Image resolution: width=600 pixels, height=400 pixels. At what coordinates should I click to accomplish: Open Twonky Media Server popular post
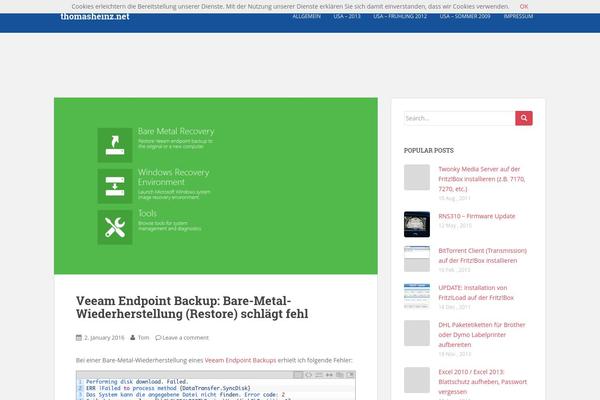(482, 179)
